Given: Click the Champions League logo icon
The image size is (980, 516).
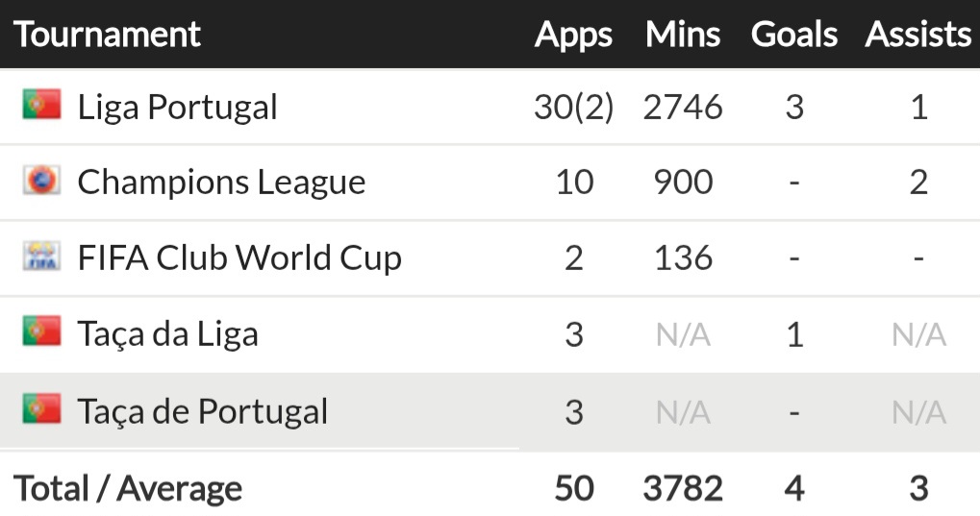Looking at the screenshot, I should [x=42, y=181].
